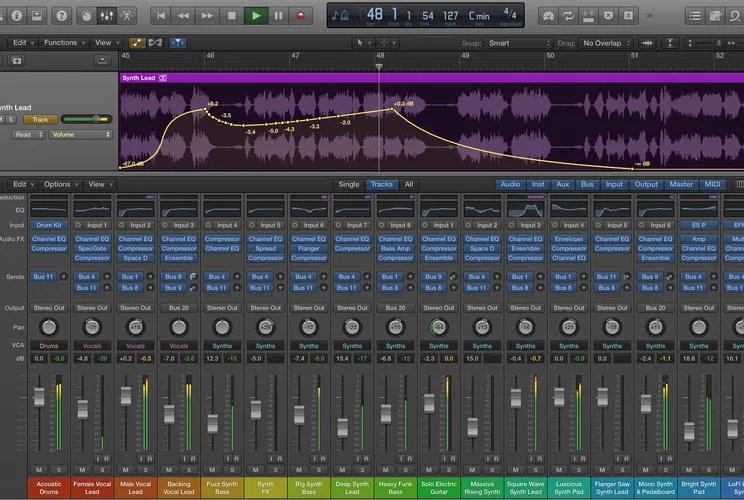Open the Snap Smart dropdown
The image size is (744, 500).
tap(519, 43)
